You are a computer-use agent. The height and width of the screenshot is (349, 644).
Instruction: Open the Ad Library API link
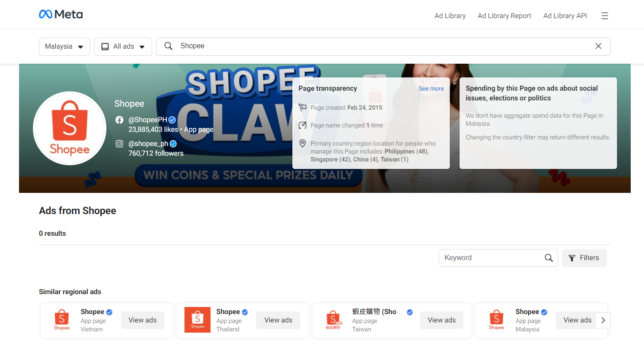point(565,16)
